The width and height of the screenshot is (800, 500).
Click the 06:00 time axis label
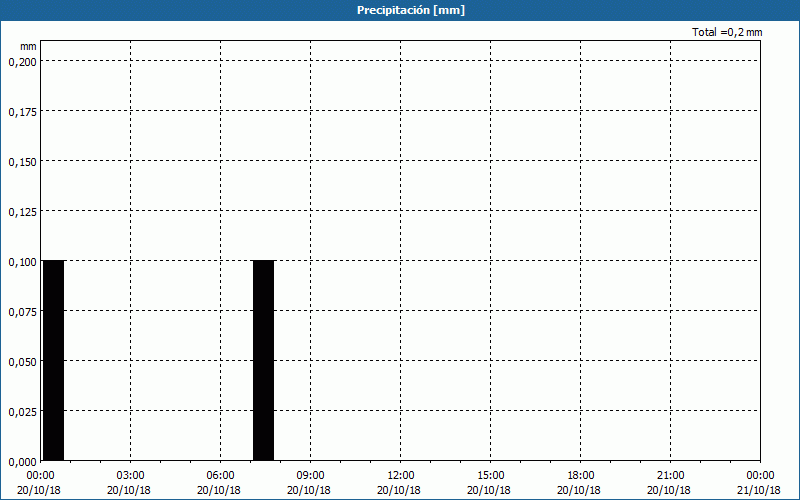tap(220, 476)
